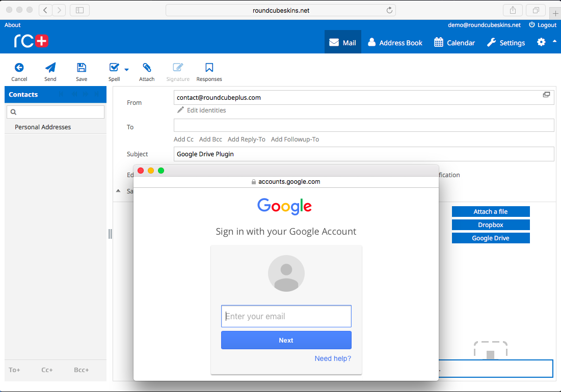Click the Add Reply-To link
The height and width of the screenshot is (392, 561).
(x=247, y=139)
